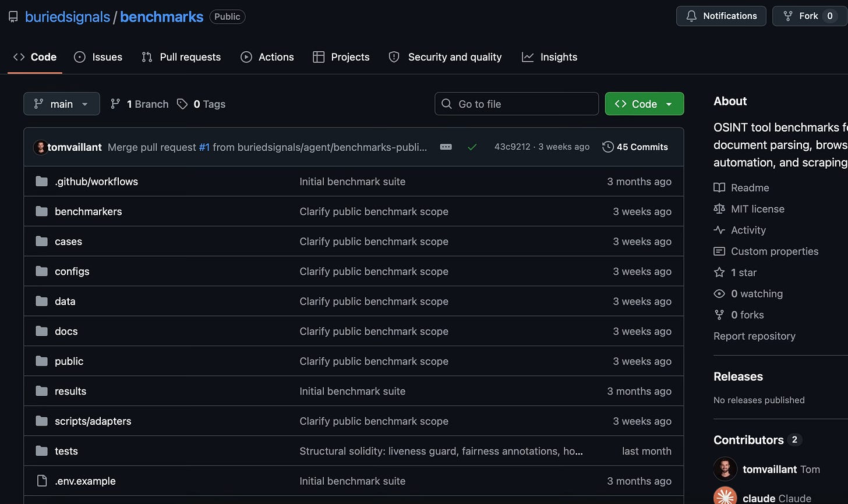This screenshot has height=504, width=848.
Task: Open the data folder
Action: (x=65, y=301)
